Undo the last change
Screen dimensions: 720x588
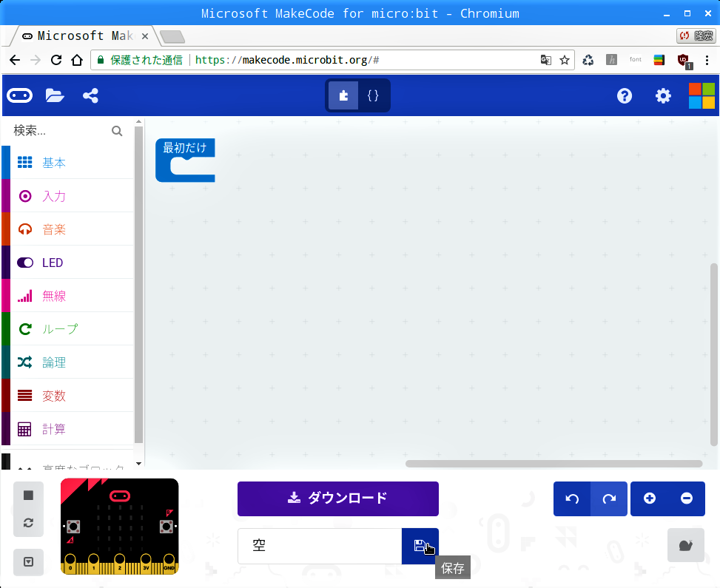572,499
